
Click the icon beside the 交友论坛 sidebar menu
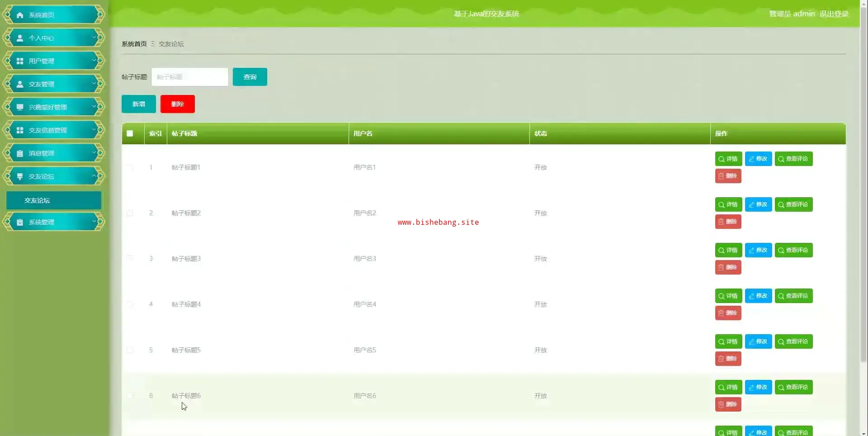[x=20, y=176]
